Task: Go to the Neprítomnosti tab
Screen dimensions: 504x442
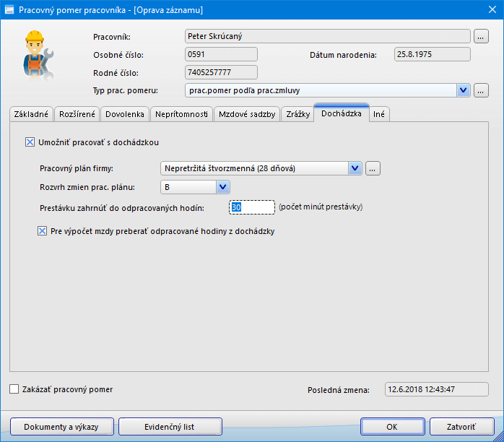Action: pos(182,114)
